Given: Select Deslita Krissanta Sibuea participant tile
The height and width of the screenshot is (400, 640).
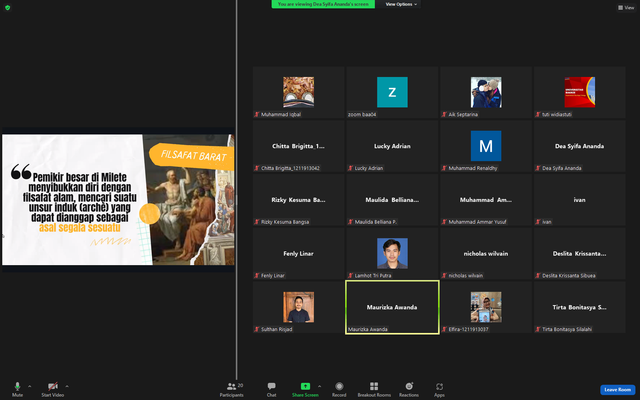Looking at the screenshot, I should click(x=580, y=253).
